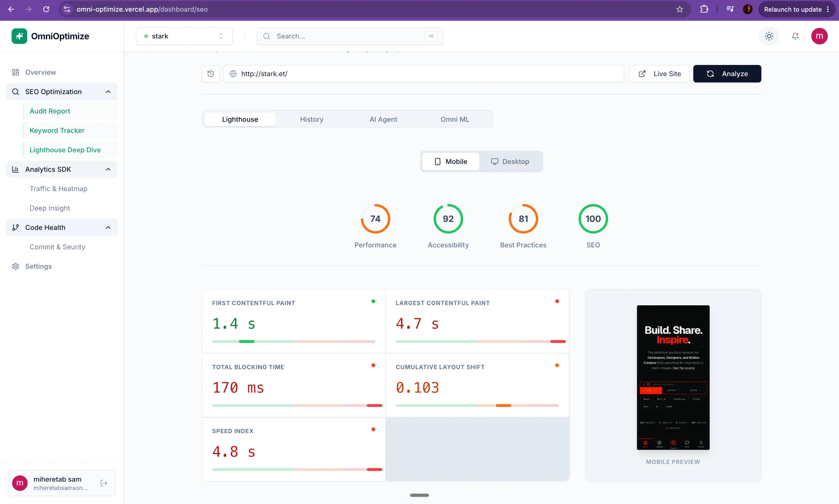Go to Overview in sidebar

tap(62, 72)
